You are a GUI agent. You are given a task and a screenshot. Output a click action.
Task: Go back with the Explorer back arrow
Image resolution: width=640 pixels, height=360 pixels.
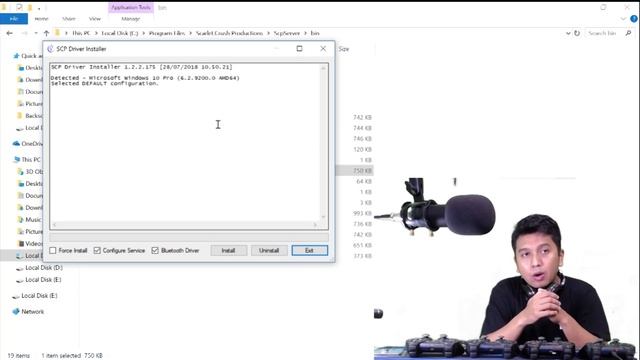(9, 33)
